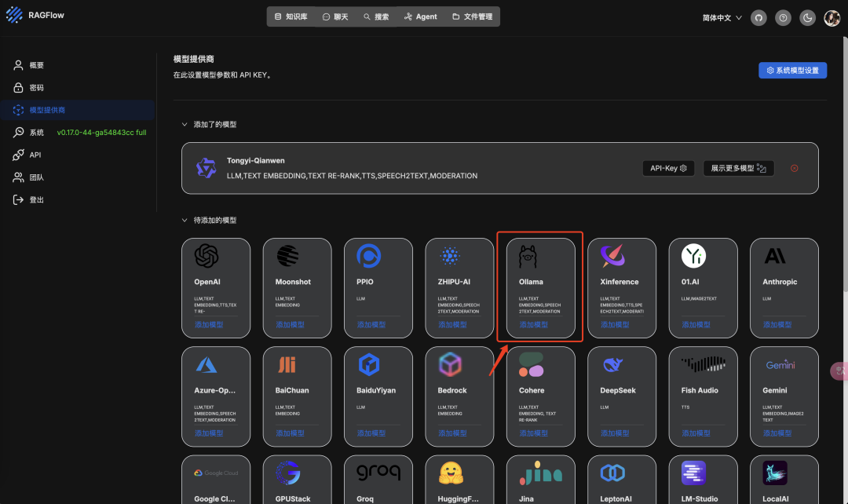Open the 简体中文 language dropdown
The image size is (848, 504).
(722, 18)
